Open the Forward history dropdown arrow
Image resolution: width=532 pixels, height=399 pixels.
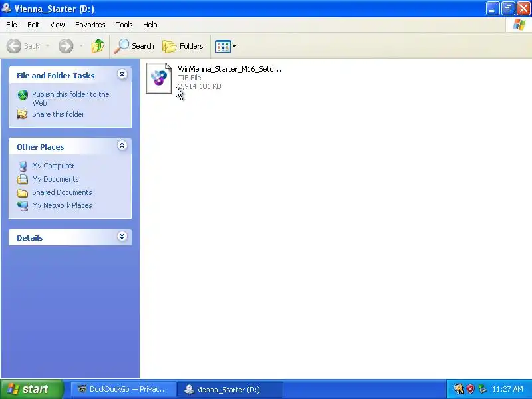click(81, 46)
